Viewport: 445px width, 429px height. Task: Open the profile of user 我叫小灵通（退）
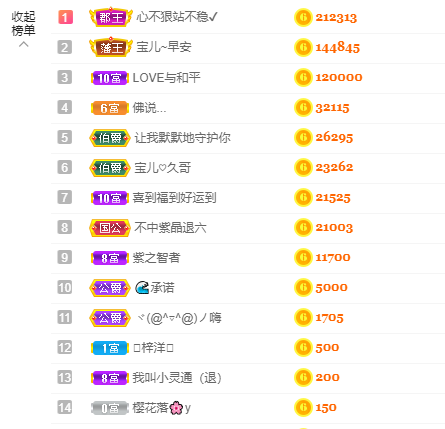coord(177,377)
